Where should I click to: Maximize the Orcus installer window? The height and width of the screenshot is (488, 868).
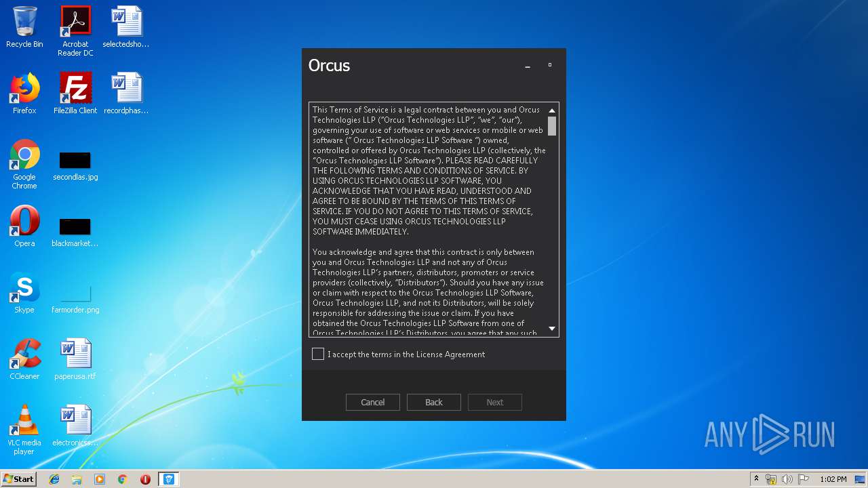point(550,66)
